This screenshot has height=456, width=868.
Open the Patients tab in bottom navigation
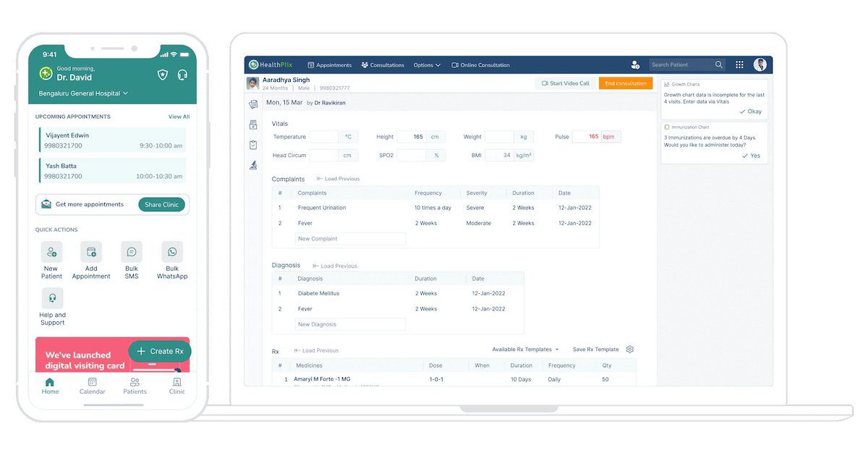click(135, 386)
